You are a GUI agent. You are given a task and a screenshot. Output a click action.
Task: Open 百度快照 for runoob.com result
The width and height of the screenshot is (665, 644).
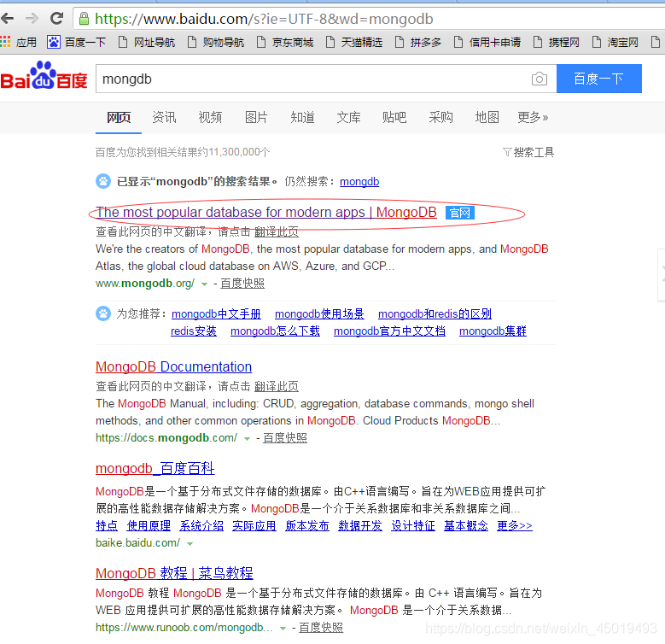pyautogui.click(x=321, y=628)
